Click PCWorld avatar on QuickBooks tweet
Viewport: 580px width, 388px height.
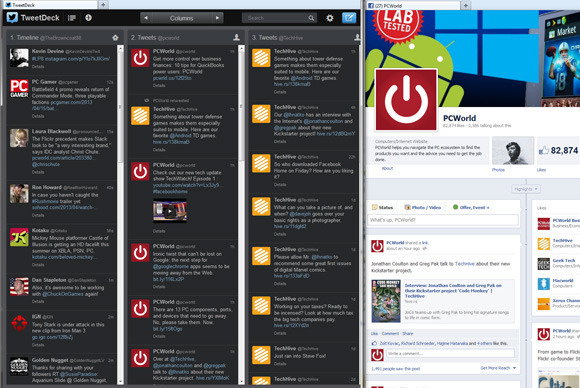[140, 58]
